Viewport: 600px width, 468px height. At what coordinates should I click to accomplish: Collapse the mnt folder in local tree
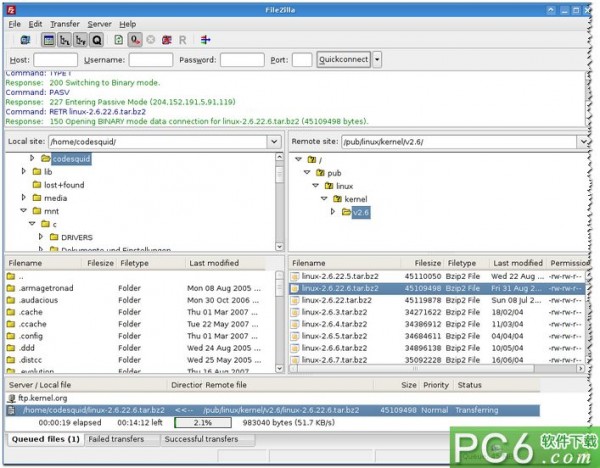point(24,210)
